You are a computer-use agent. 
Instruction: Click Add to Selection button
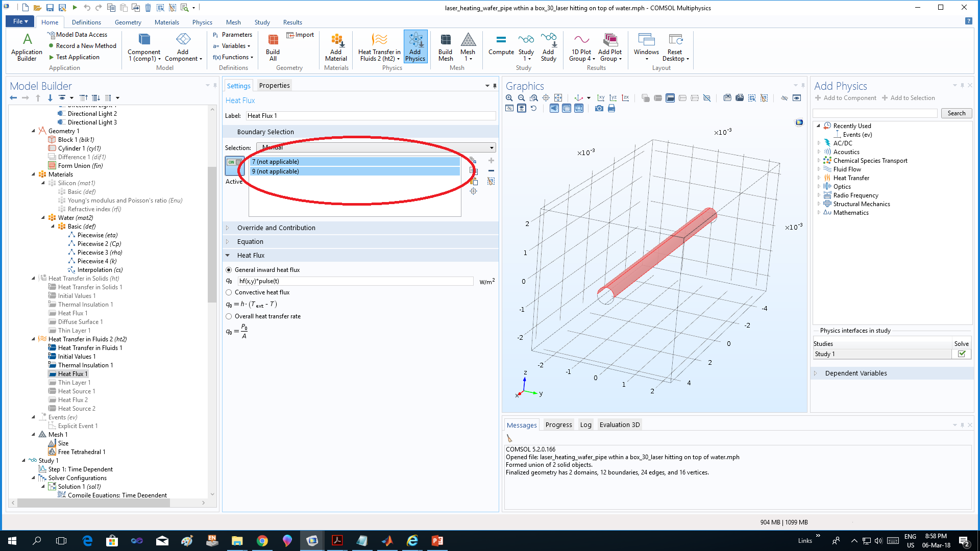click(x=909, y=98)
